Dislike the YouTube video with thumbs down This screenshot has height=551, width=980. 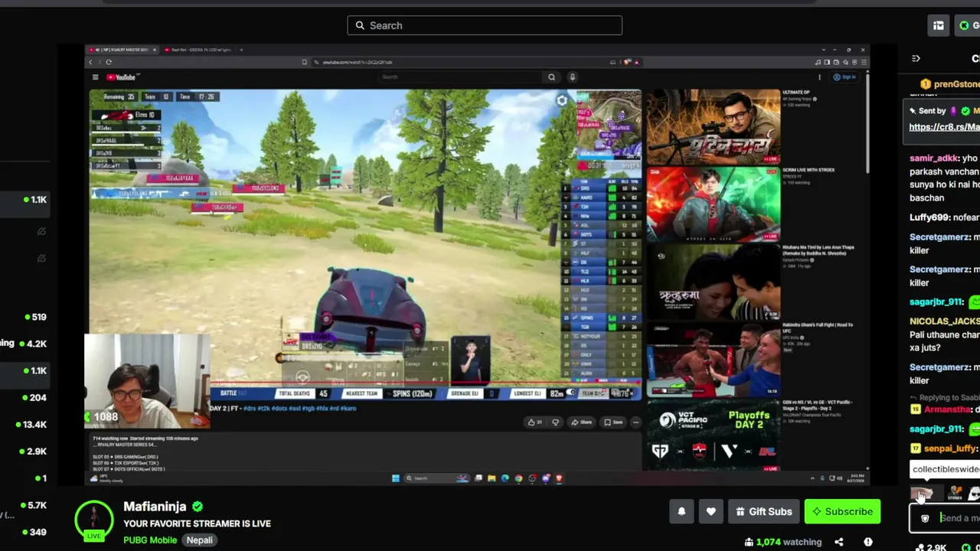click(555, 422)
